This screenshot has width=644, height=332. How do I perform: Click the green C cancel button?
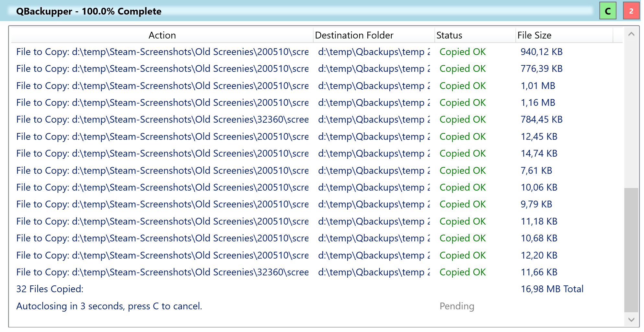point(608,11)
